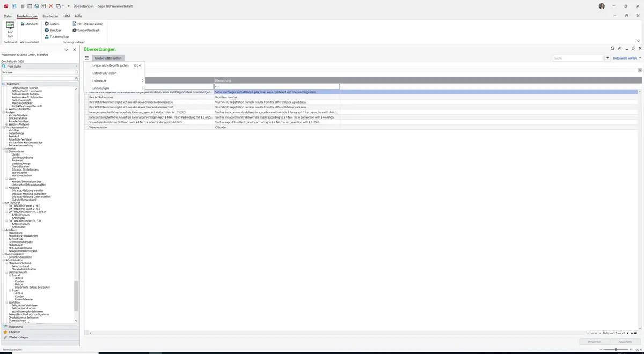Click the Verwerfen button
The image size is (644, 354).
click(595, 342)
